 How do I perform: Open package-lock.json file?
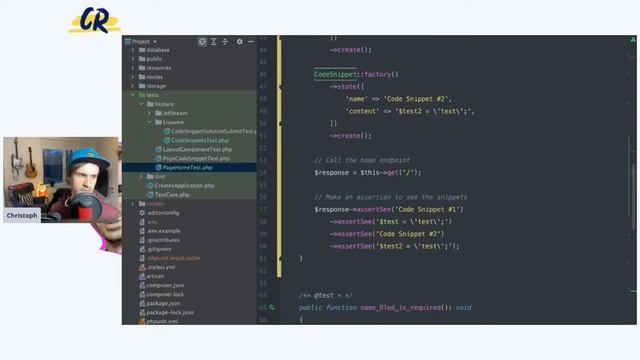[167, 312]
